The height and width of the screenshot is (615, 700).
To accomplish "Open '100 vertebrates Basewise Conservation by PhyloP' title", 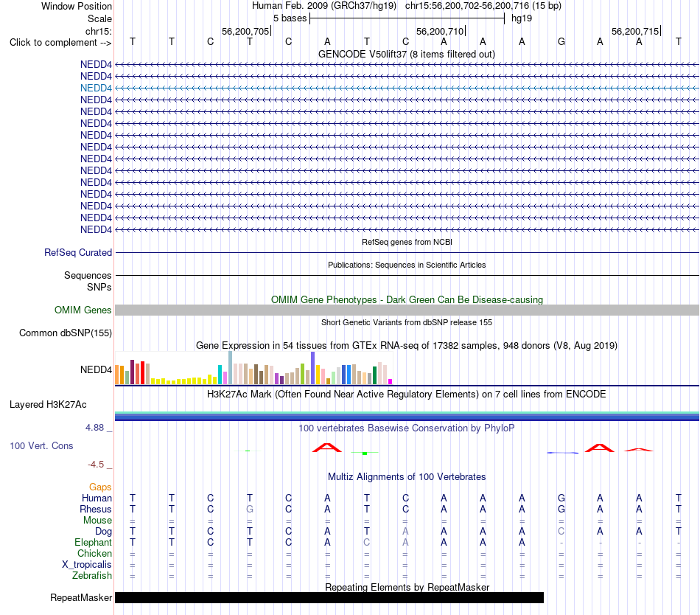I will click(407, 428).
